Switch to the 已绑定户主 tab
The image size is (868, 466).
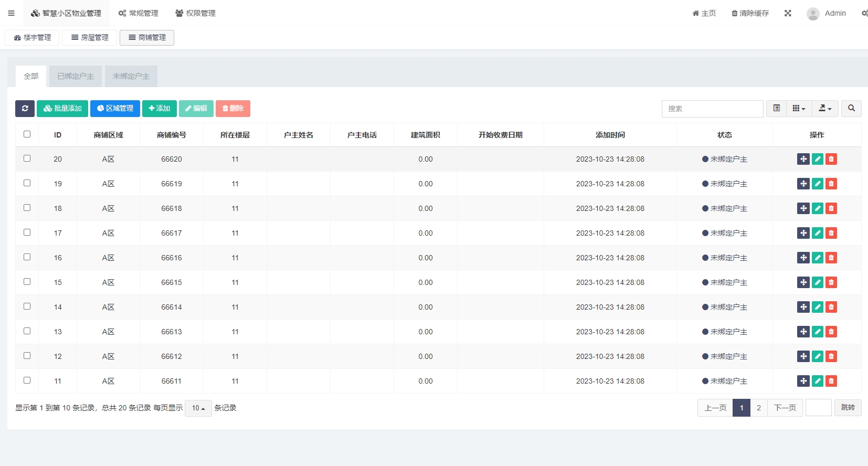click(76, 76)
